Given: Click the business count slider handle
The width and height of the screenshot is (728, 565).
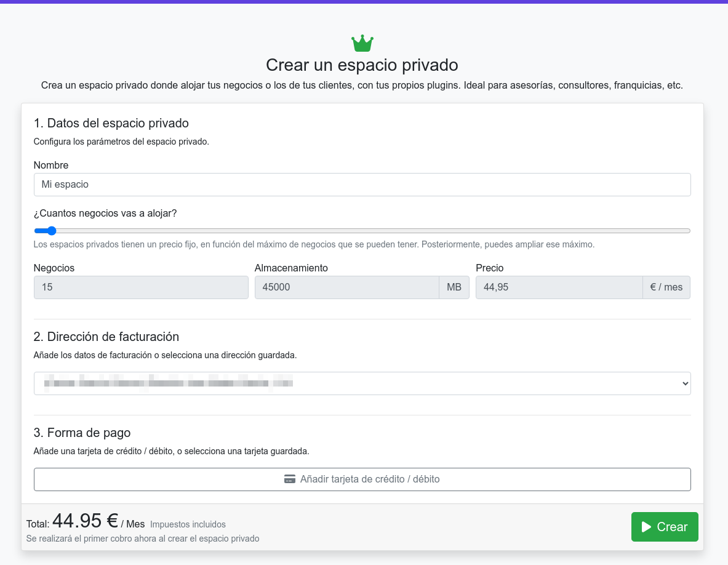Looking at the screenshot, I should 52,231.
